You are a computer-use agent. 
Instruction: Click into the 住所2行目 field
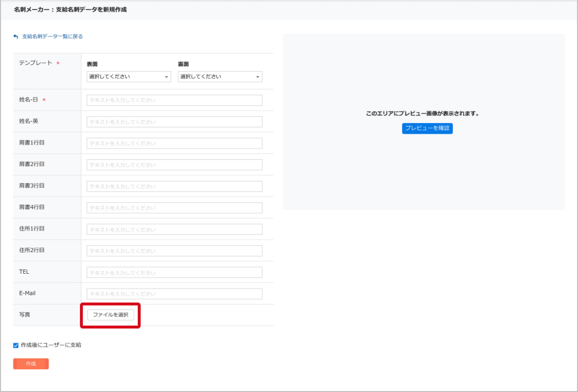[174, 251]
